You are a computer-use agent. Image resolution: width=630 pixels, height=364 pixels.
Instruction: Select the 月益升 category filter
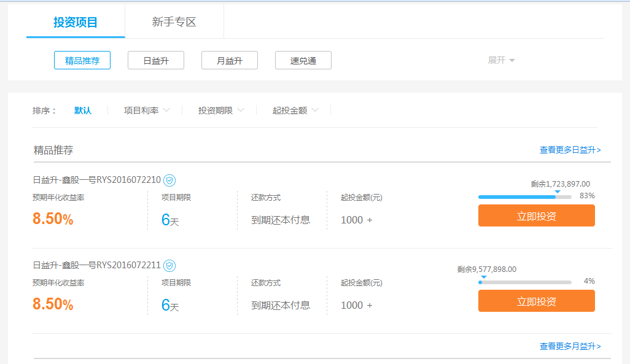tap(230, 60)
